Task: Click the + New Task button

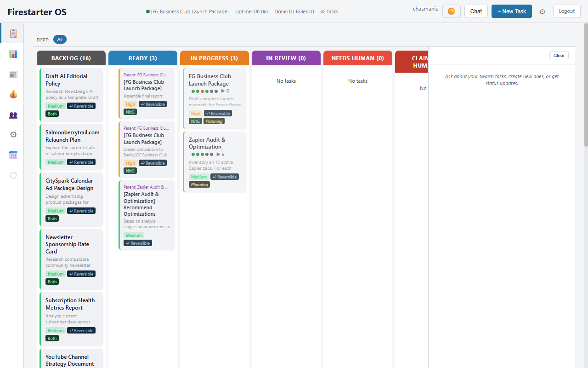Action: [x=511, y=11]
